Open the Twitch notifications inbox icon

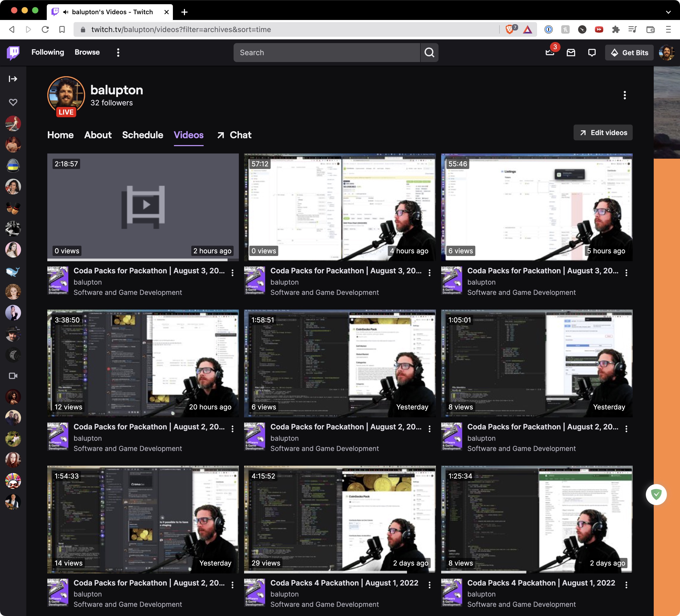coord(571,53)
